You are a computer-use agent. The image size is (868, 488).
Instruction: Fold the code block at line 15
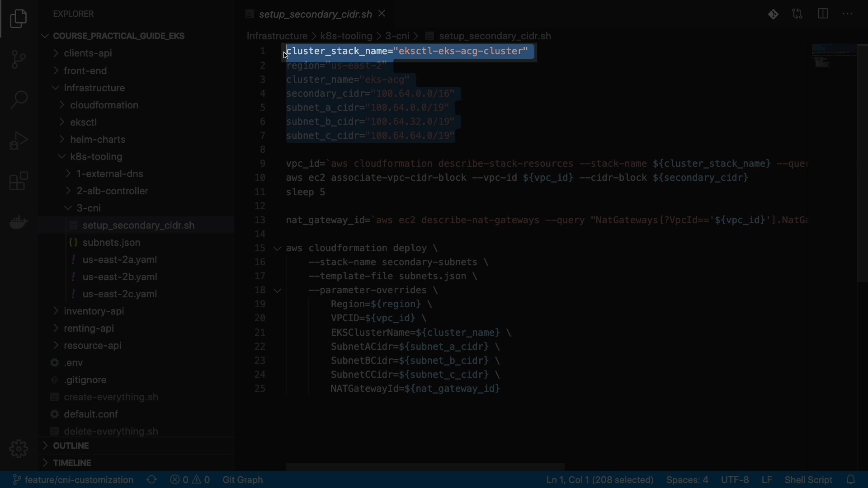pos(277,249)
